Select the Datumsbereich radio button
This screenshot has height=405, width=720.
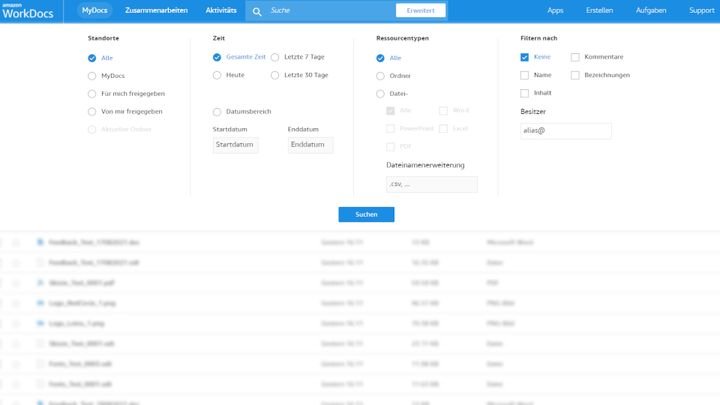(x=218, y=112)
